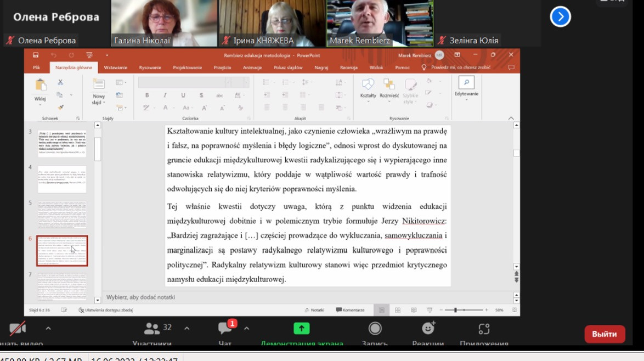Click the Nowy slajd icon
This screenshot has height=361, width=644.
[x=99, y=86]
